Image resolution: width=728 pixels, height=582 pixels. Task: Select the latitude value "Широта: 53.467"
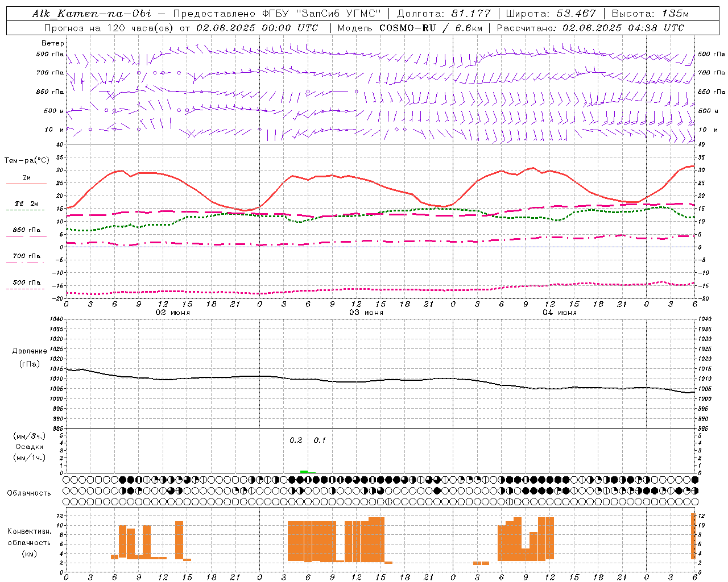pos(551,14)
